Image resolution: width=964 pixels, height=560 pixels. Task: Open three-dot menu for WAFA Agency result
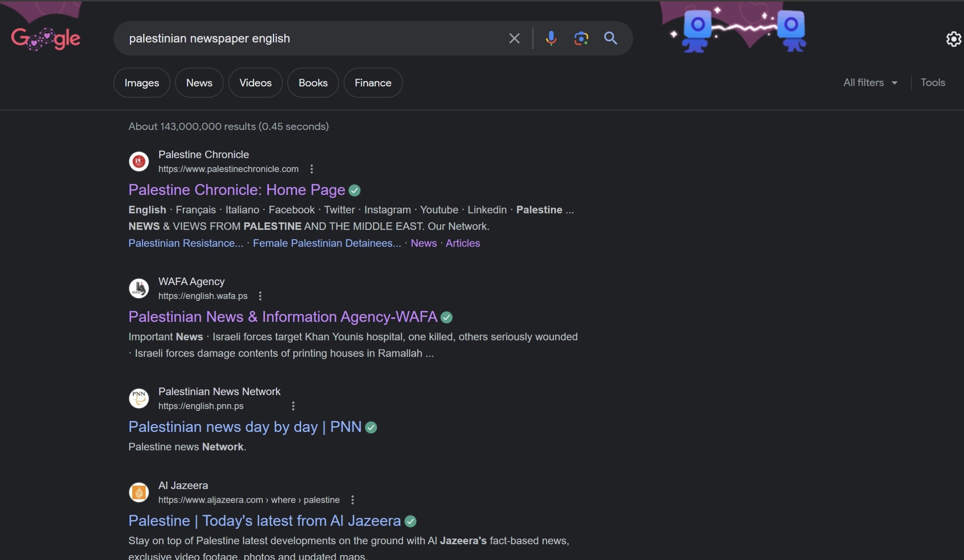coord(260,296)
